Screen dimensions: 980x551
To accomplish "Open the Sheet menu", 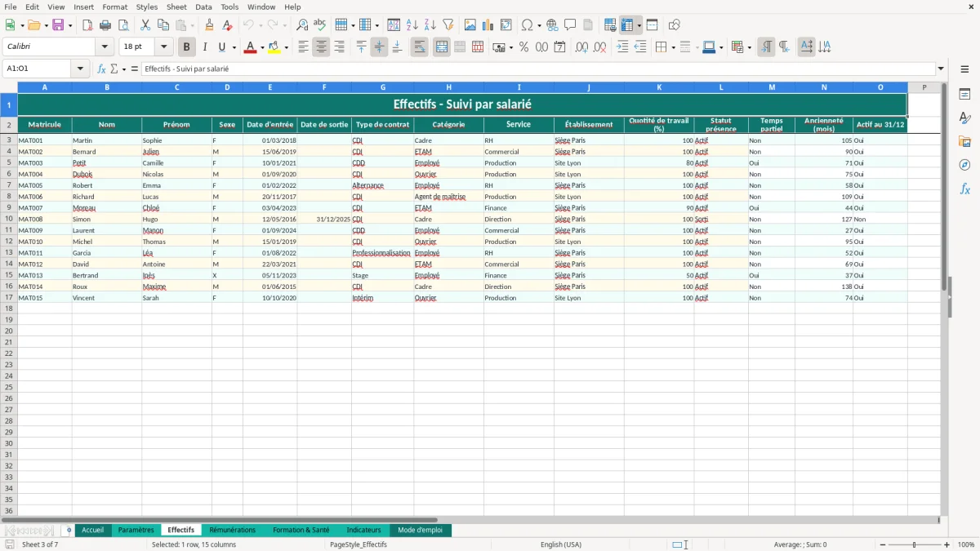I will [176, 7].
